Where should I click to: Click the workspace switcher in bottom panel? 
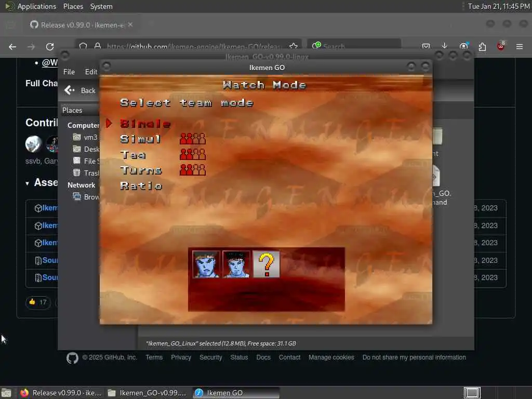472,393
